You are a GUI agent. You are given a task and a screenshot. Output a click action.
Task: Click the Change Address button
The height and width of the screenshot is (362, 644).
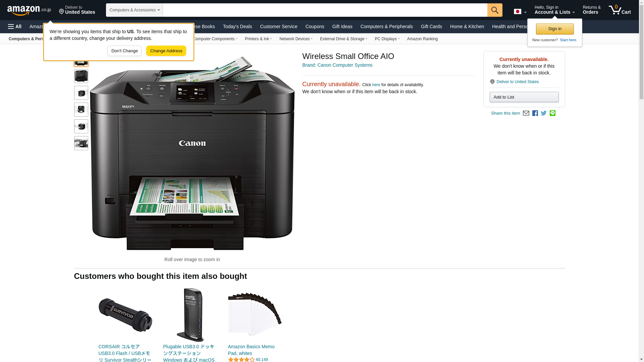[x=166, y=51]
